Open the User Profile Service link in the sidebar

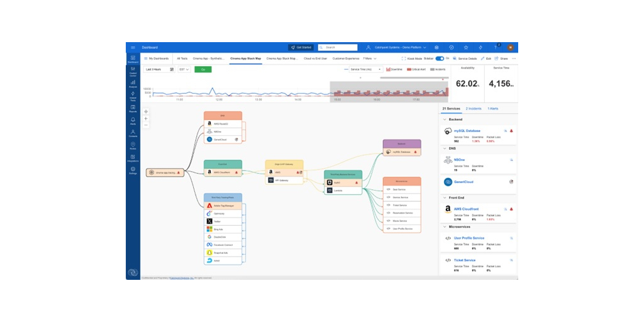(469, 238)
